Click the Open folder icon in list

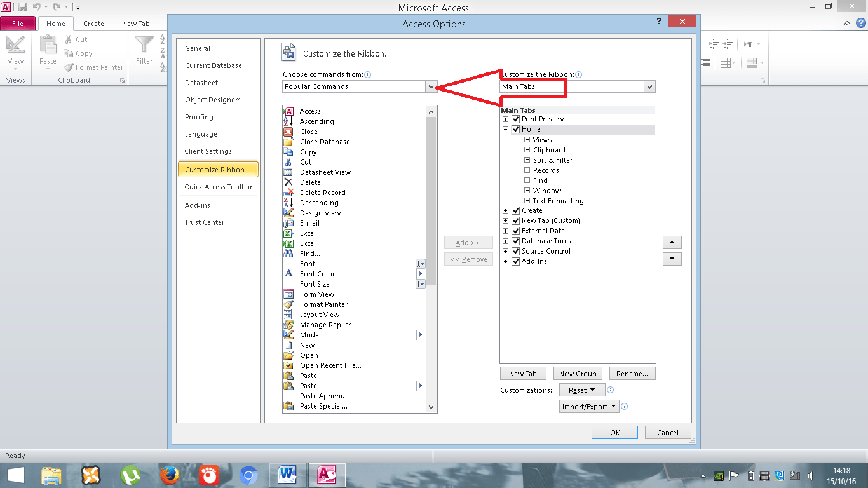point(288,355)
